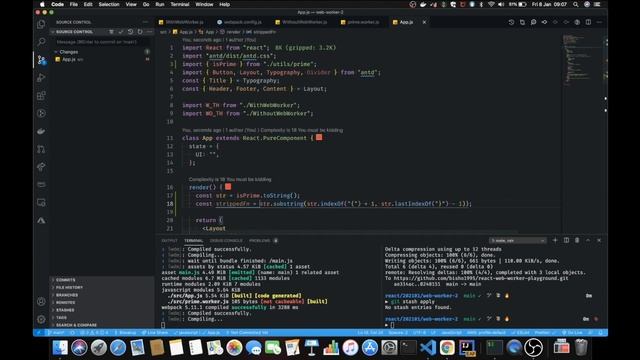Click the split editor icon
Viewport: 640px width, 360px height.
point(588,22)
